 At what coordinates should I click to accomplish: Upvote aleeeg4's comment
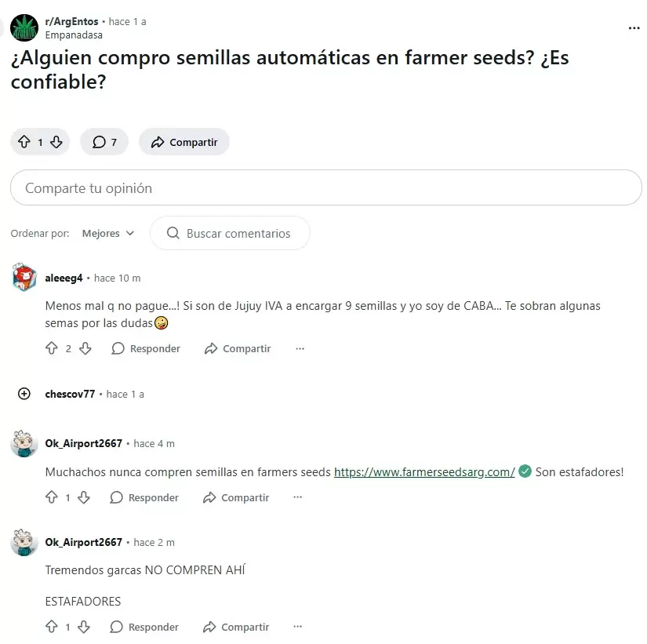click(52, 348)
